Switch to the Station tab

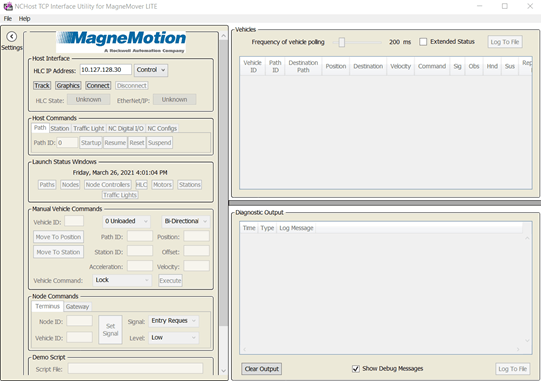pyautogui.click(x=60, y=128)
